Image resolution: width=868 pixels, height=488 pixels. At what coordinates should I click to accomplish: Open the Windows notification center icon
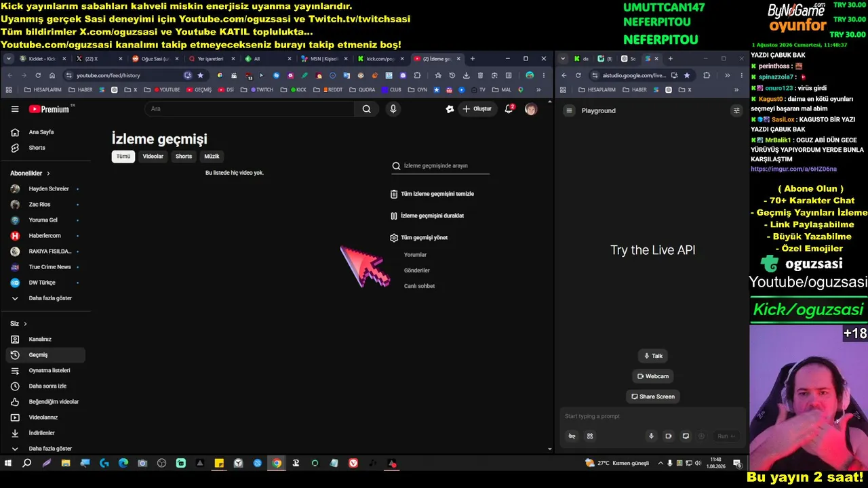point(737,464)
